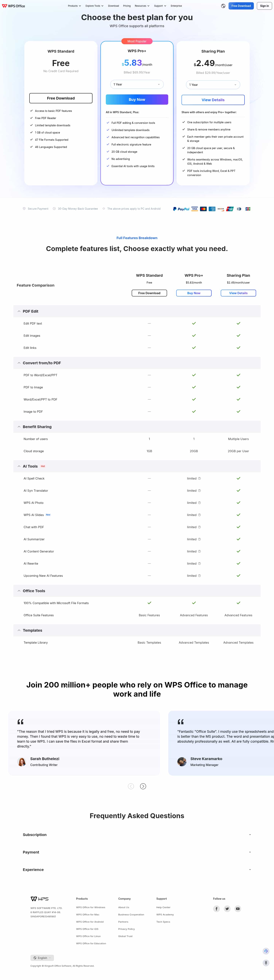Open the Facebook follow icon
The image size is (274, 980).
coord(217,909)
